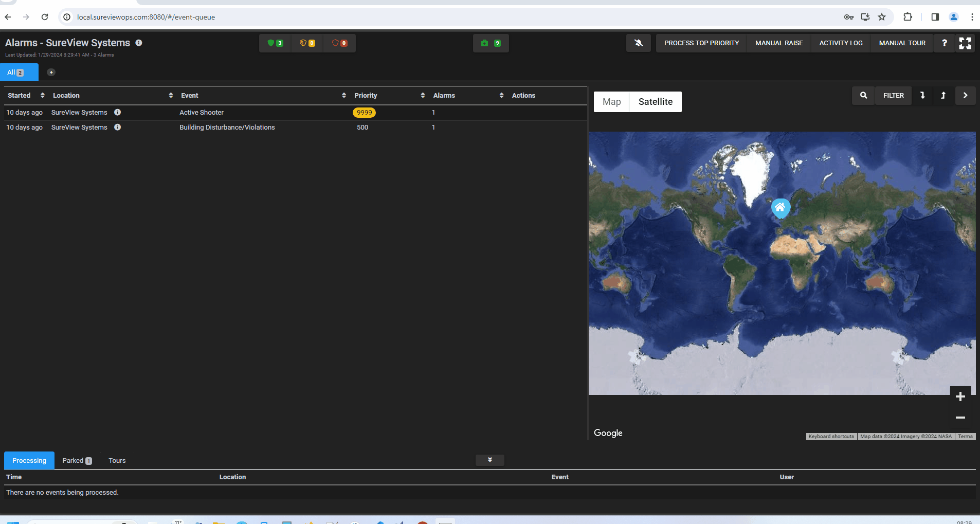Image resolution: width=980 pixels, height=524 pixels.
Task: Click the mute alarm sound bell icon
Action: [x=639, y=43]
